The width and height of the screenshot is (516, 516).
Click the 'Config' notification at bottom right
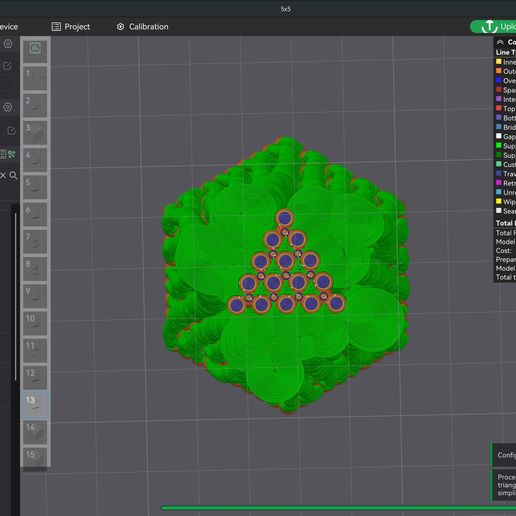(x=504, y=455)
